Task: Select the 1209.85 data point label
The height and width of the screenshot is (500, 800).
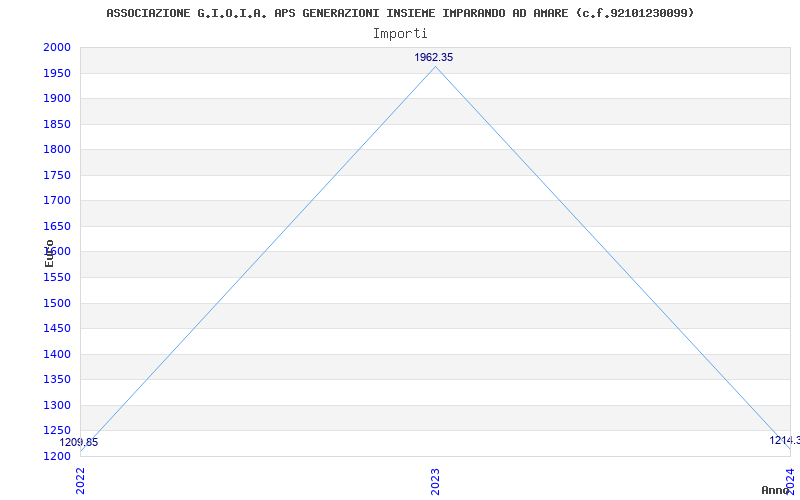Action: click(79, 442)
